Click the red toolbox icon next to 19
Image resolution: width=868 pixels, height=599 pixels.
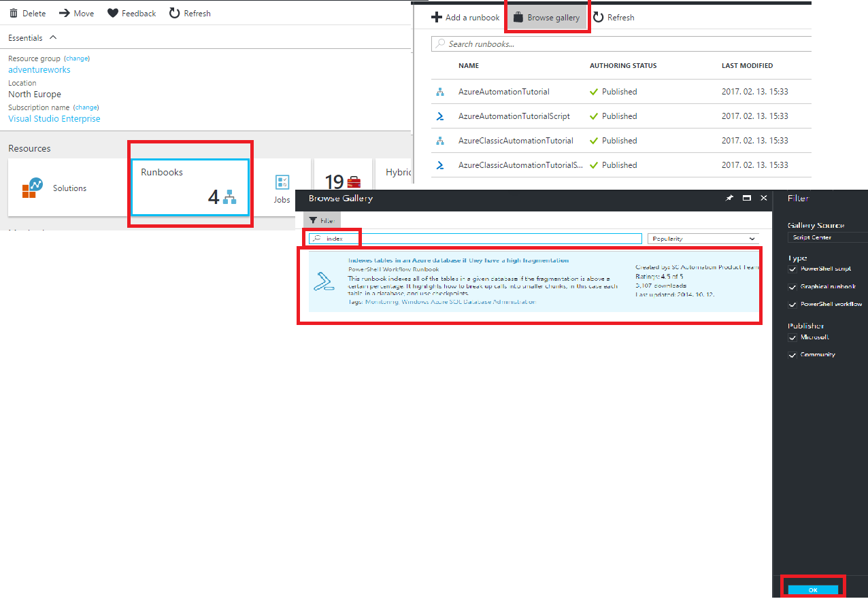pyautogui.click(x=354, y=182)
